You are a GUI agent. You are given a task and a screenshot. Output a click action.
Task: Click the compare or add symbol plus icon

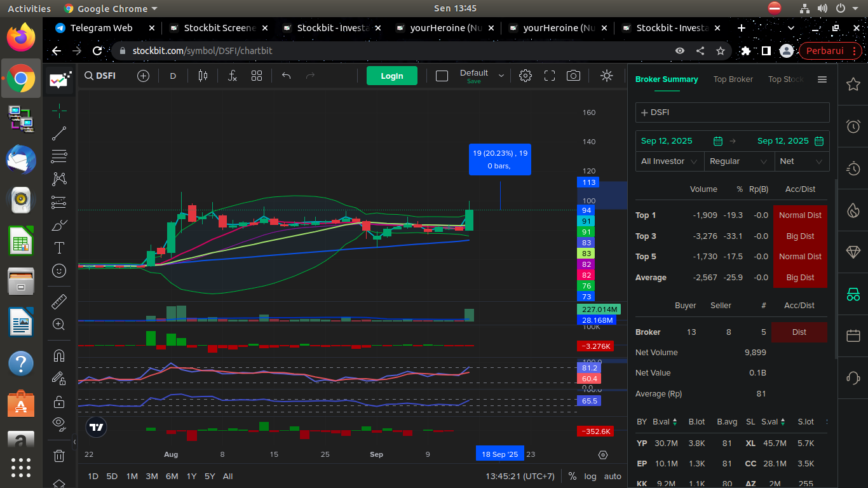point(144,76)
